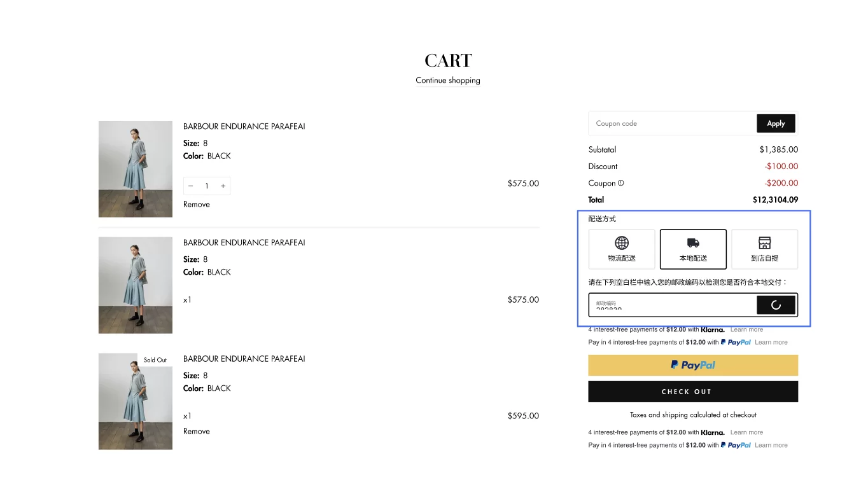Open the second item's product title
868x487 pixels.
(244, 242)
